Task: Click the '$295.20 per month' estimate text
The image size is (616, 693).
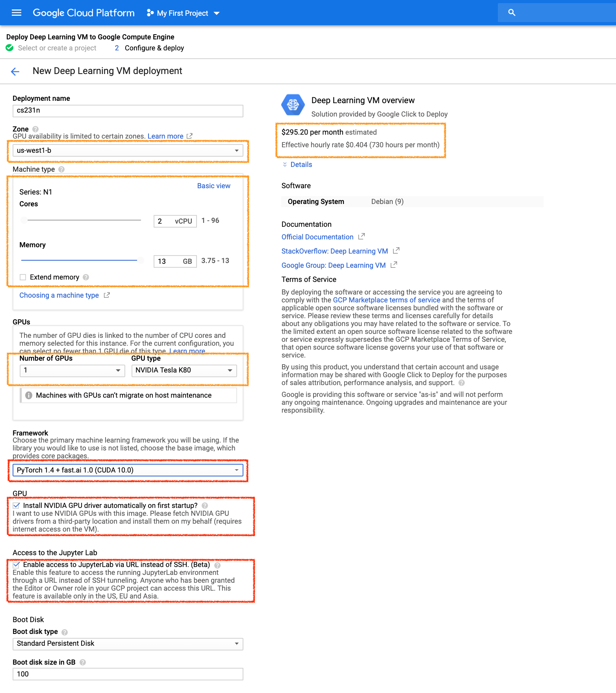Action: 312,132
